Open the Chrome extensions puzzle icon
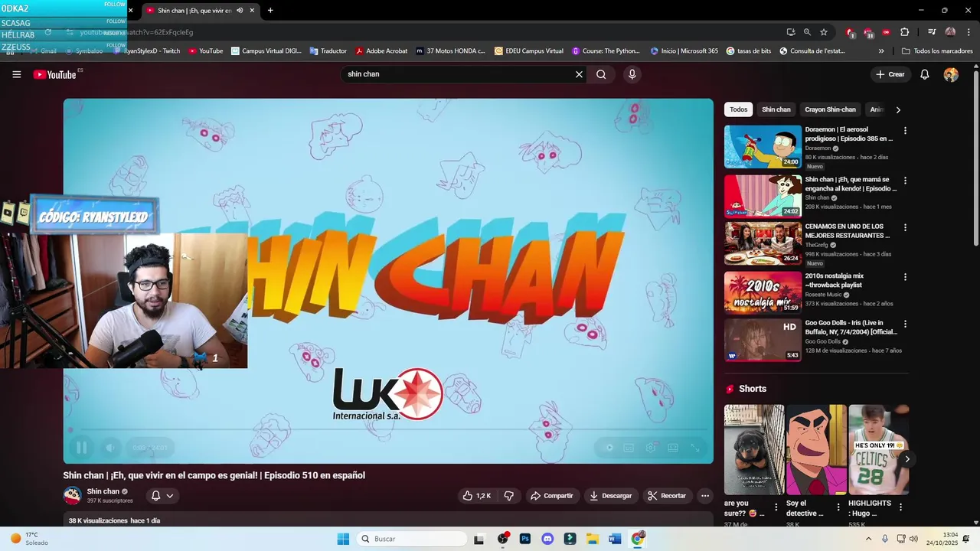The image size is (980, 551). (904, 32)
